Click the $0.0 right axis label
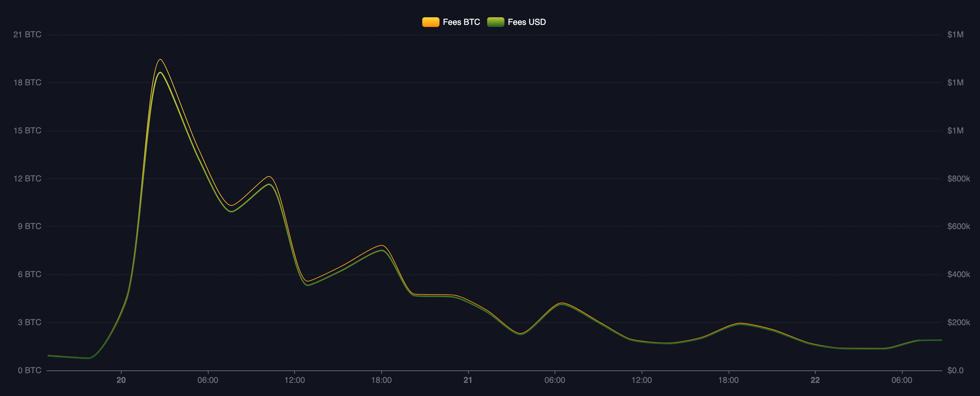Viewport: 980px width, 396px height. coord(955,370)
